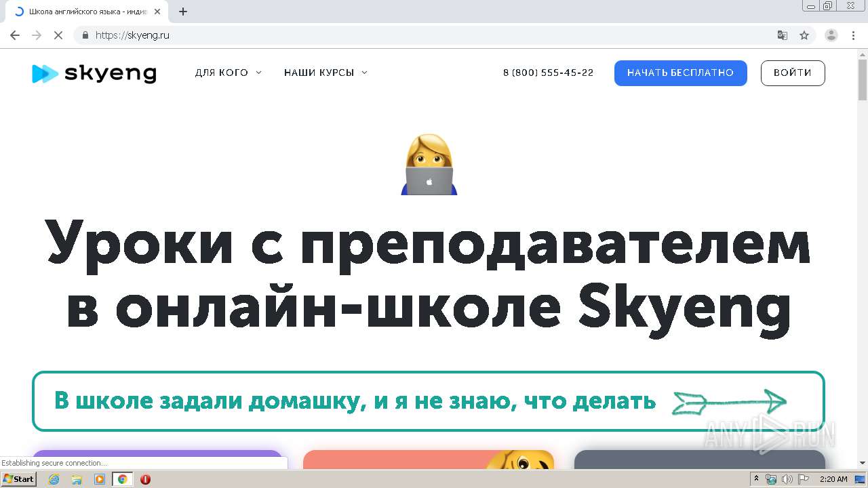Open the Windows Start menu
The width and height of the screenshot is (868, 488).
pyautogui.click(x=19, y=479)
